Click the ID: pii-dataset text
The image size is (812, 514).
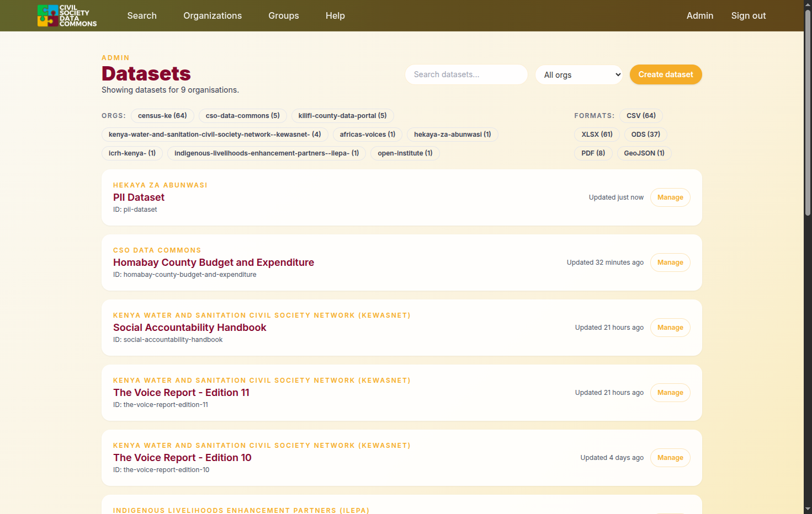(x=135, y=210)
